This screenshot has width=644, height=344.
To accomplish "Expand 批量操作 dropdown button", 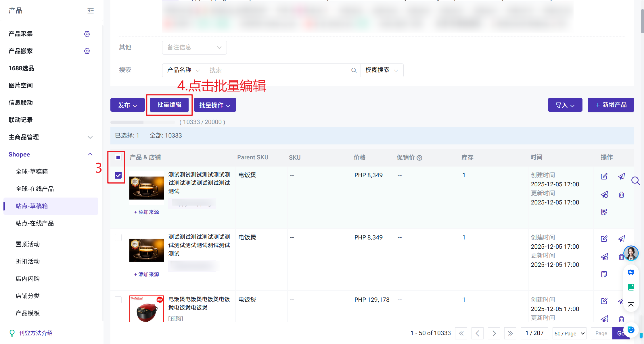I will coord(215,105).
